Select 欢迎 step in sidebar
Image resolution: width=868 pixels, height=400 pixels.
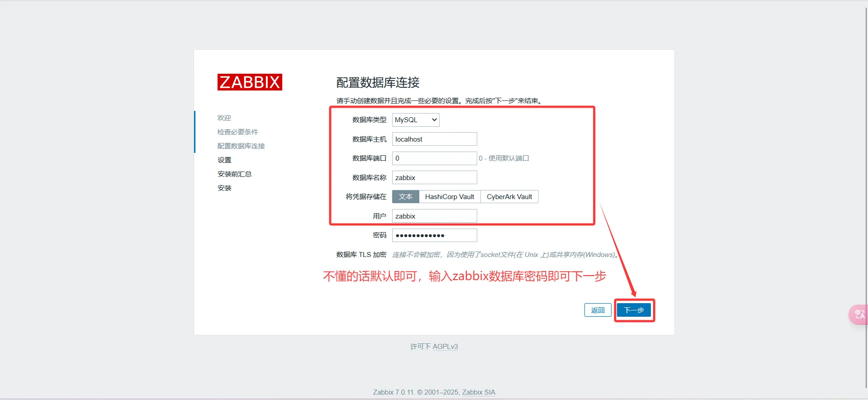[x=224, y=118]
